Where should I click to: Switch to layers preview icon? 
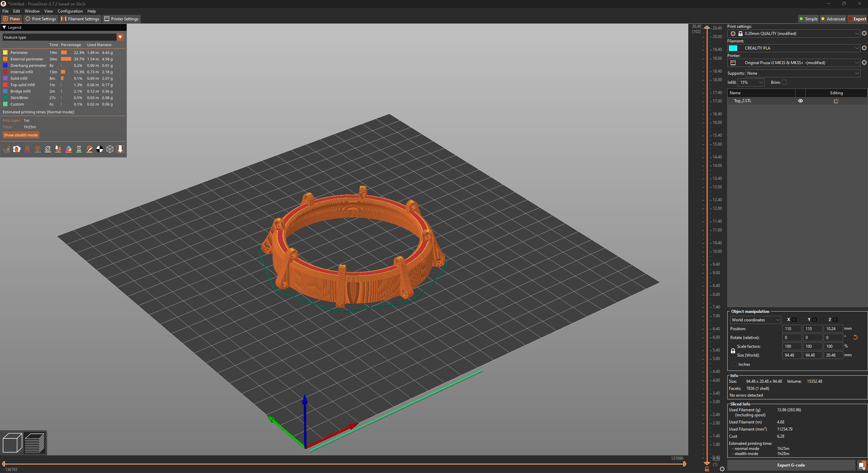pyautogui.click(x=35, y=443)
